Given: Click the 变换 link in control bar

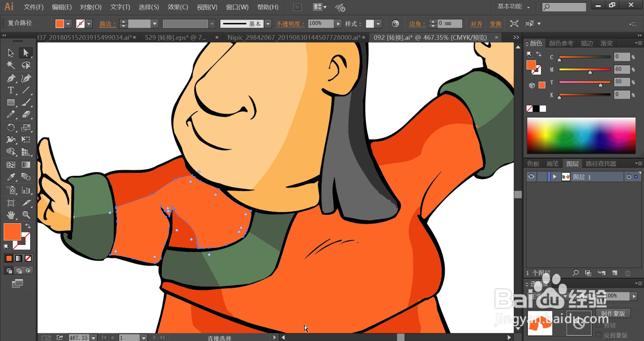Looking at the screenshot, I should [495, 24].
